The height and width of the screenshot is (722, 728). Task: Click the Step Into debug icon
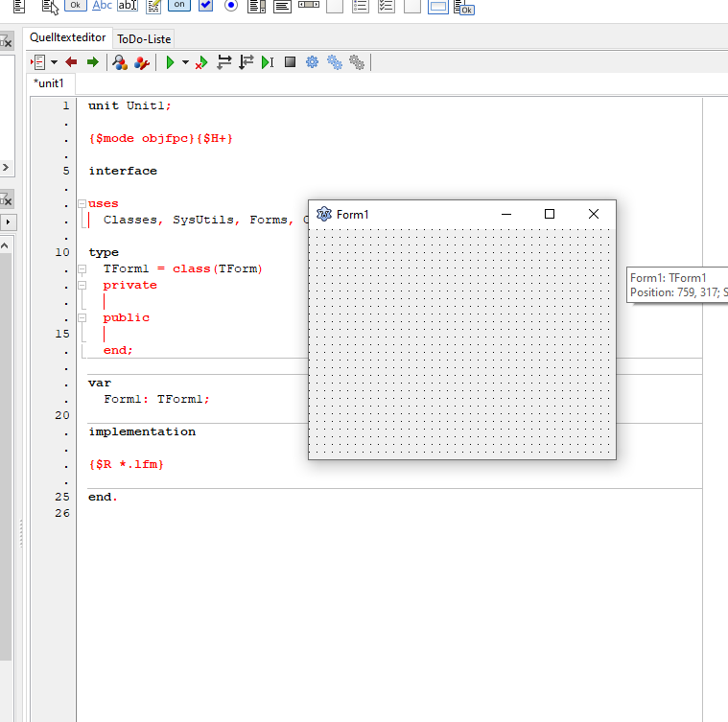223,62
